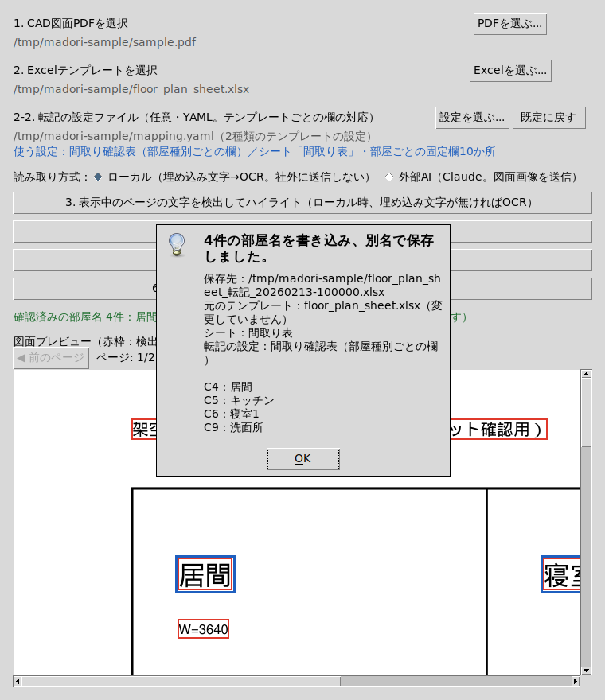This screenshot has height=700, width=605.
Task: Click OK in the save confirmation dialog
Action: tap(303, 459)
